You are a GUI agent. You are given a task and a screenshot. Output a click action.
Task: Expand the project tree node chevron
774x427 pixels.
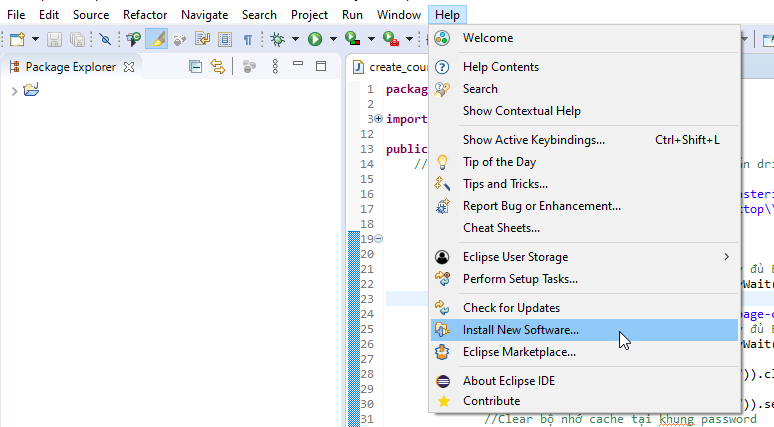coord(14,91)
